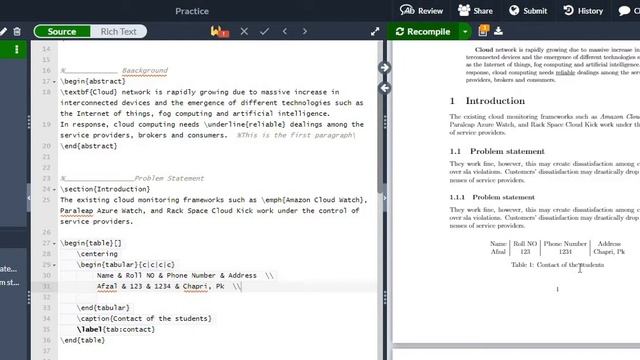Viewport: 640px width, 360px height.
Task: Click the misspelled word Paraleap on line 25
Action: (x=76, y=211)
